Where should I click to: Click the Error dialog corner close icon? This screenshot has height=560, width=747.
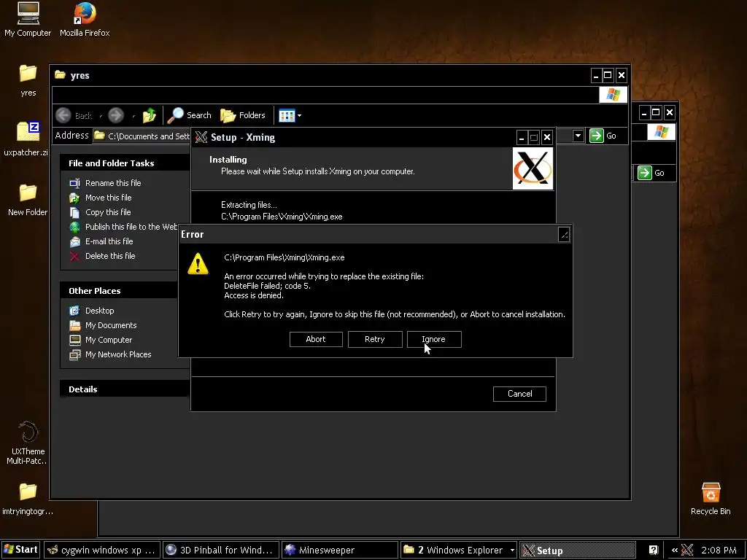click(564, 234)
